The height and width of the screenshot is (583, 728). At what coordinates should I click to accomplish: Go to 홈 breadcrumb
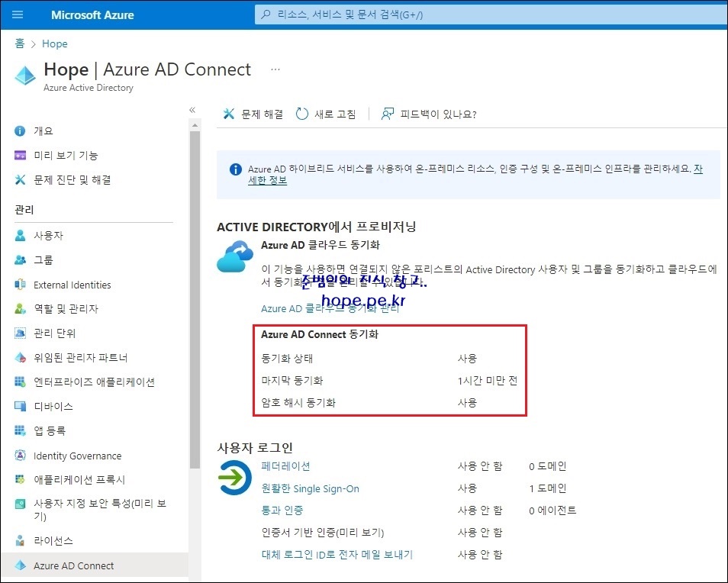(x=20, y=43)
